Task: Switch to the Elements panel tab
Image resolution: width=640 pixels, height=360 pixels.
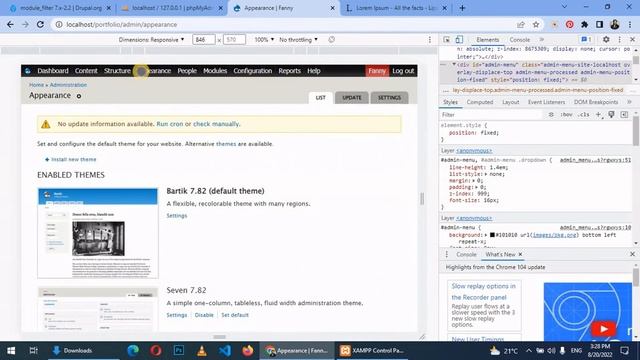Action: [487, 40]
